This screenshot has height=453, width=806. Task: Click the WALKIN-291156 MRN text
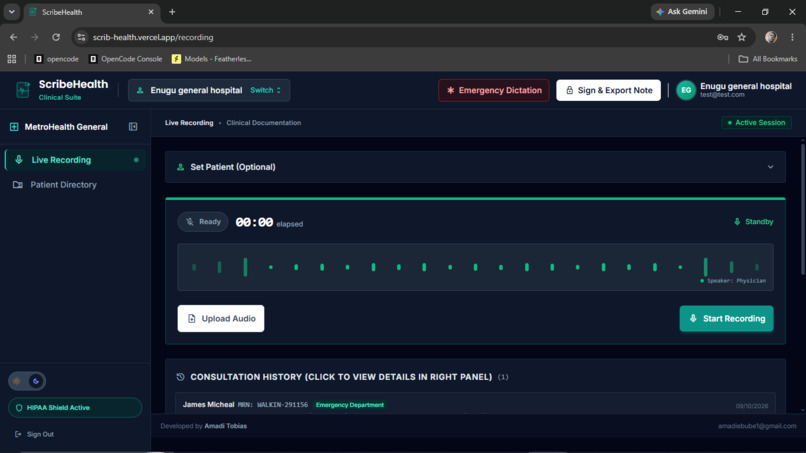coord(282,405)
